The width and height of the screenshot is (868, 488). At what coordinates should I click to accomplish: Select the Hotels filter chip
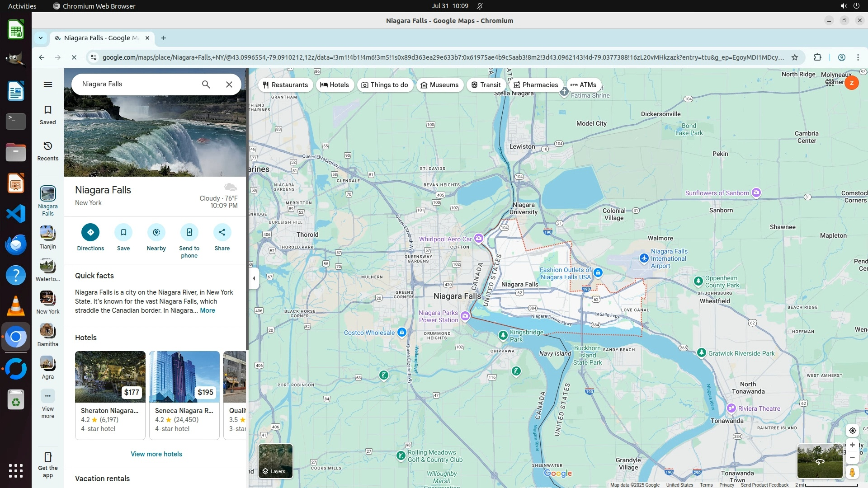335,85
